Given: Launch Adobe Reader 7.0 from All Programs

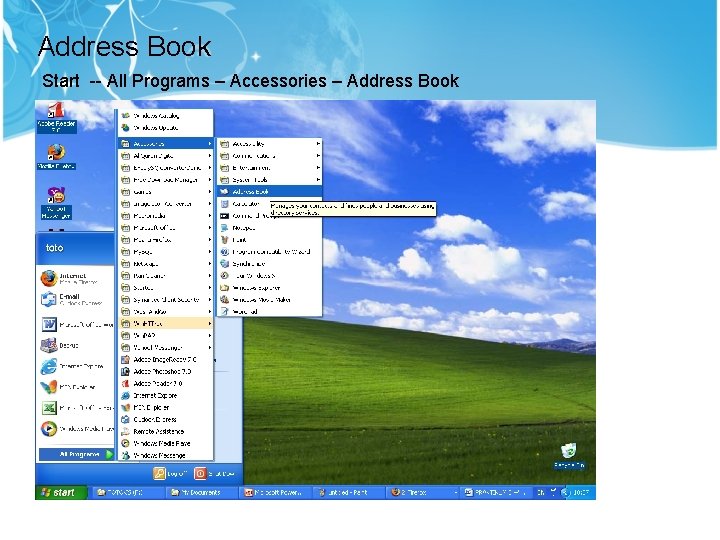Looking at the screenshot, I should [165, 383].
